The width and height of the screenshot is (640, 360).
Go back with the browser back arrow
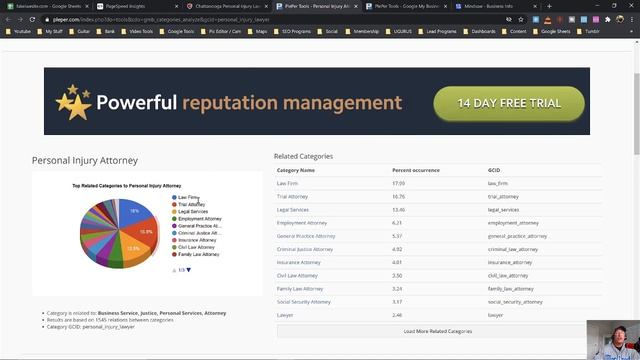(8, 19)
